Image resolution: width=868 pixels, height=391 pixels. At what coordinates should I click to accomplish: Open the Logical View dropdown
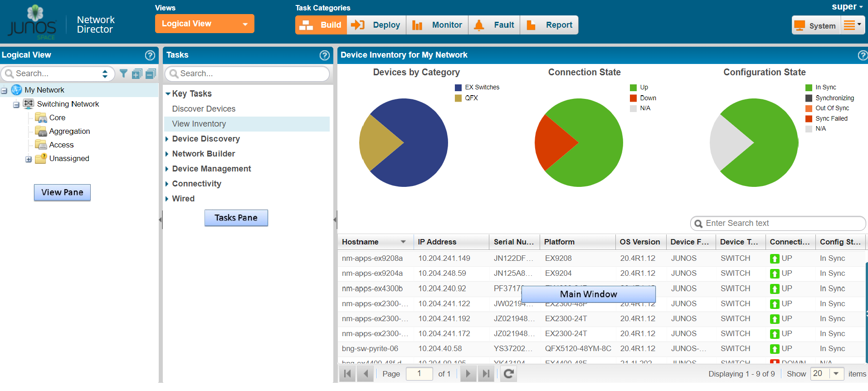[x=205, y=24]
